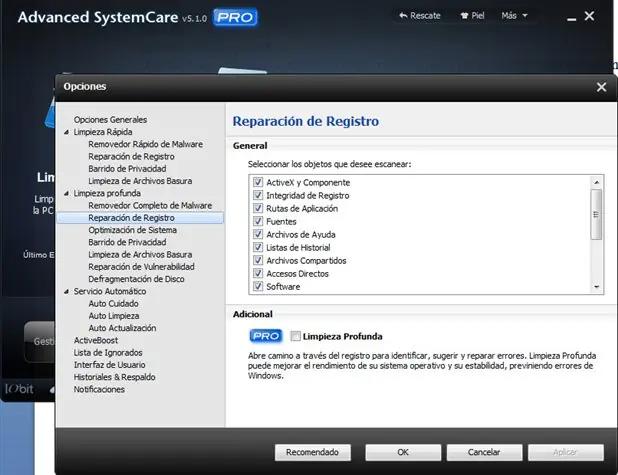Uncheck Archivos de Ayuda

tap(258, 234)
